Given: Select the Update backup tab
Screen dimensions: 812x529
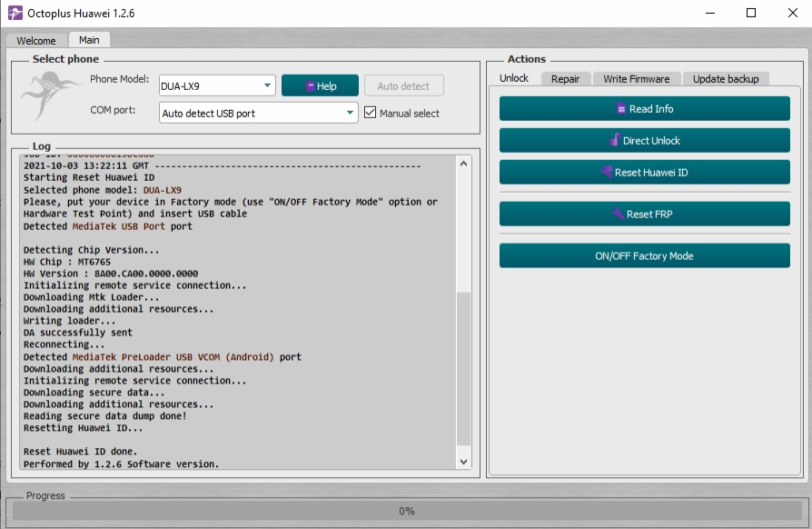Looking at the screenshot, I should pos(726,79).
